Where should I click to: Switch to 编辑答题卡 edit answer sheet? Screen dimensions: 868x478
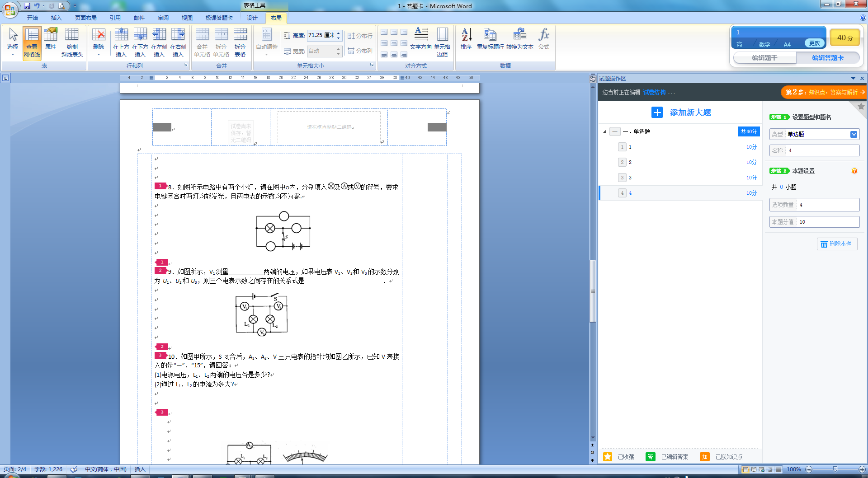[x=828, y=58]
